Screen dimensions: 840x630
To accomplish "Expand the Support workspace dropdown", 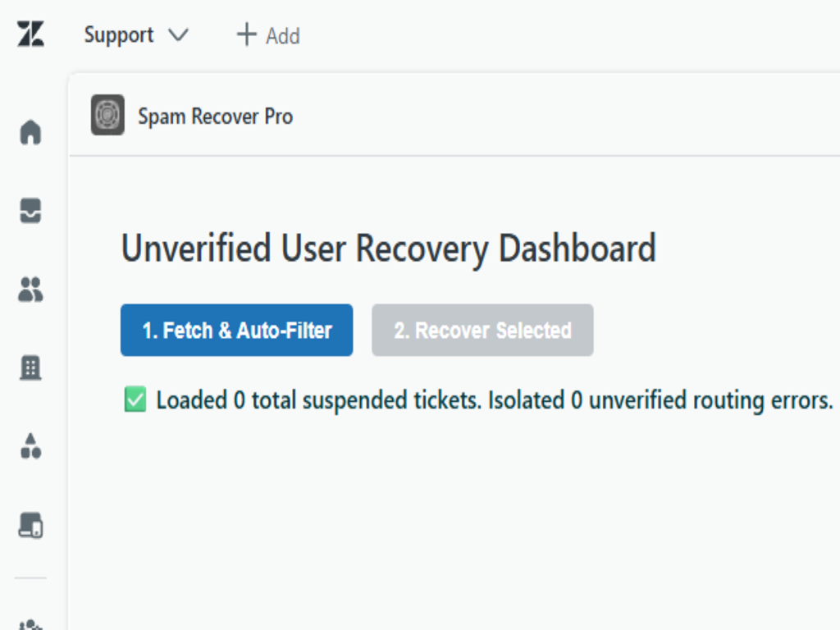I will (137, 35).
